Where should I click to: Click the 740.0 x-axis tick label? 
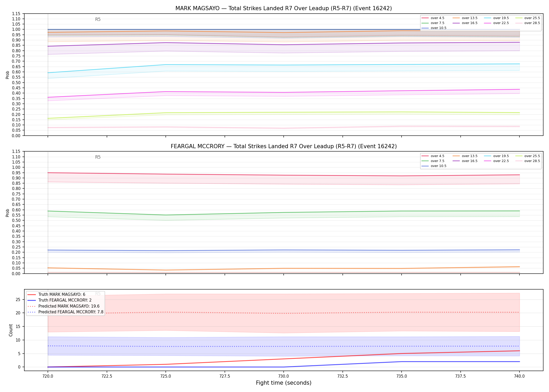click(519, 376)
